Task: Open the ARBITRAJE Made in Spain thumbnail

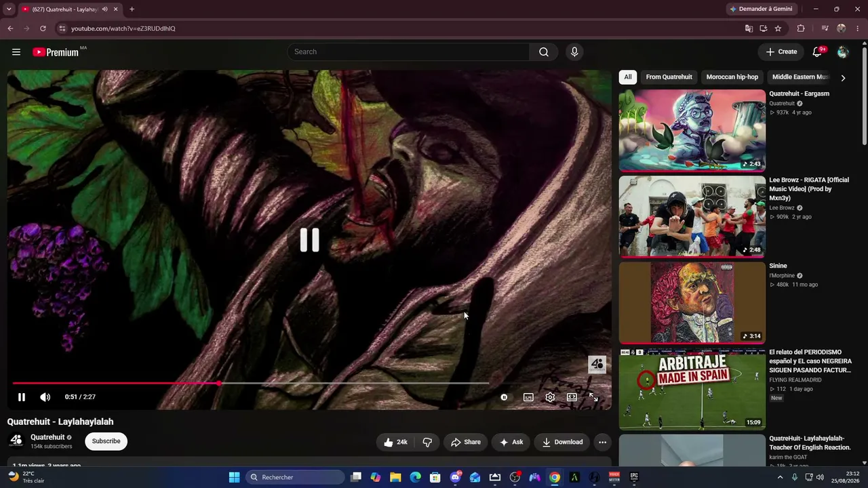Action: click(692, 388)
